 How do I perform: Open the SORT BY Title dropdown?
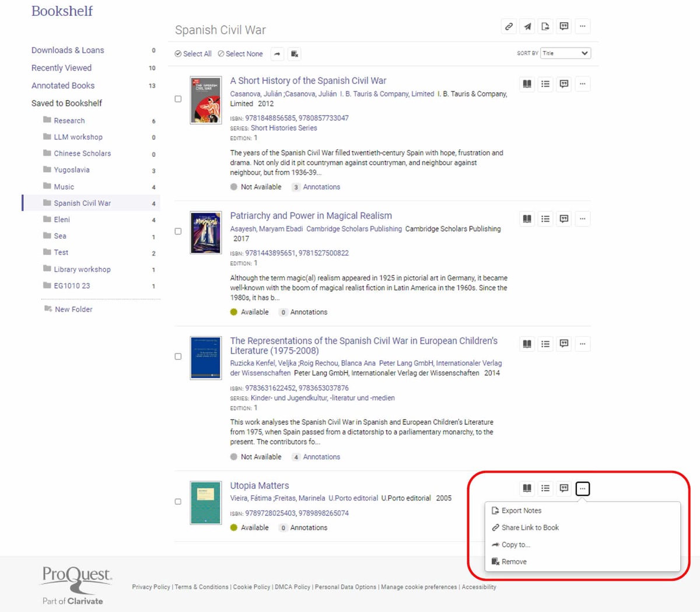pyautogui.click(x=565, y=53)
